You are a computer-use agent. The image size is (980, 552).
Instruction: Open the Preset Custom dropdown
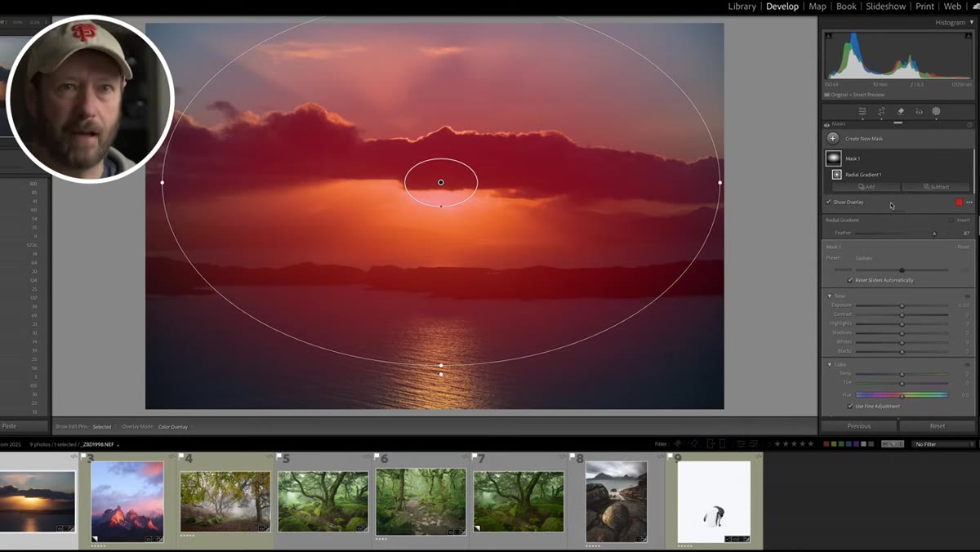pyautogui.click(x=864, y=258)
